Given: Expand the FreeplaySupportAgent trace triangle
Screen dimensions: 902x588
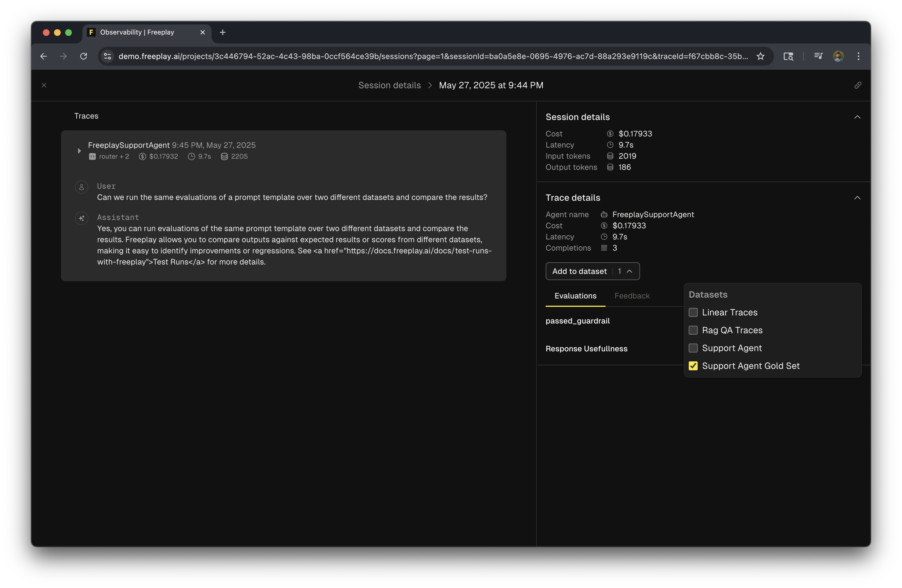Looking at the screenshot, I should coord(79,151).
